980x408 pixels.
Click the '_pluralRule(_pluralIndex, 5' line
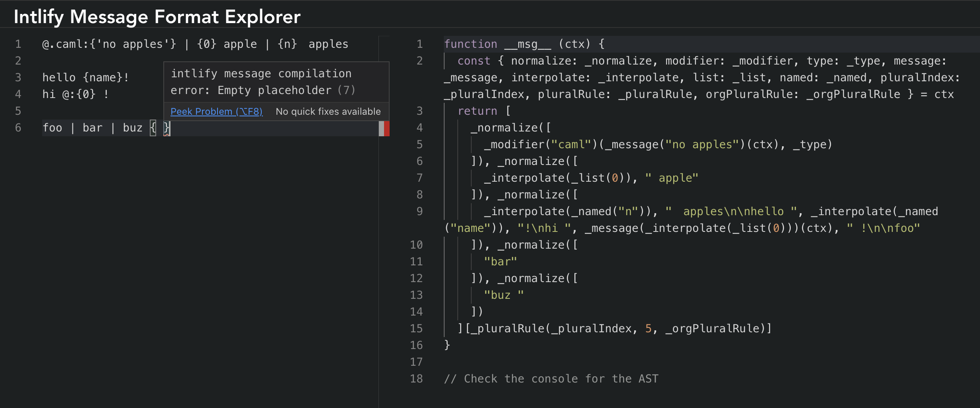[x=615, y=328]
